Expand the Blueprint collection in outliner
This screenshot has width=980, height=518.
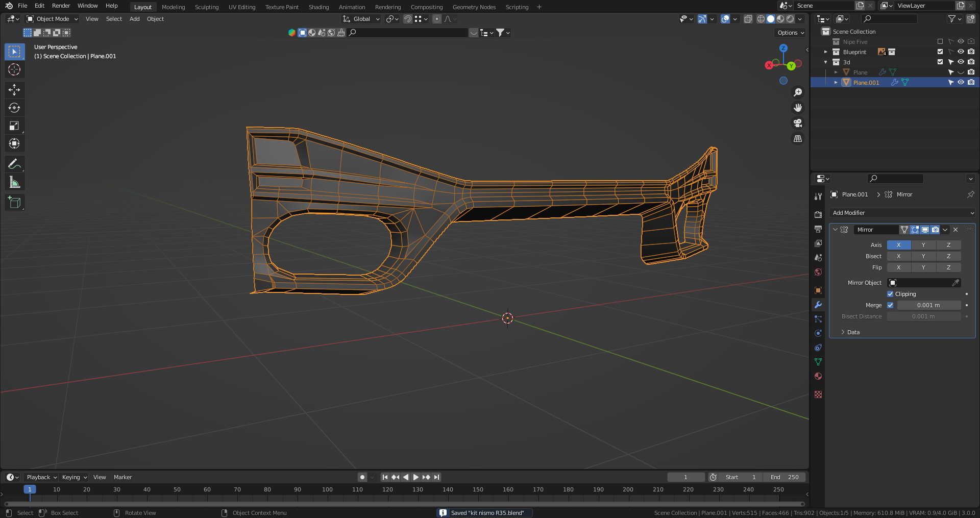click(826, 52)
